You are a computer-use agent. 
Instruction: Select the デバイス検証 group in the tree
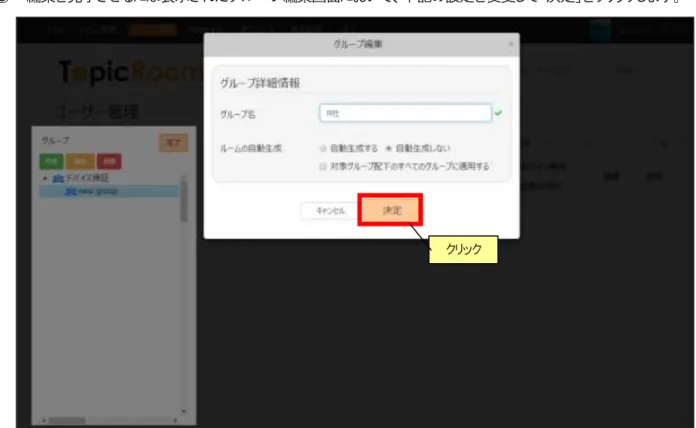(87, 178)
